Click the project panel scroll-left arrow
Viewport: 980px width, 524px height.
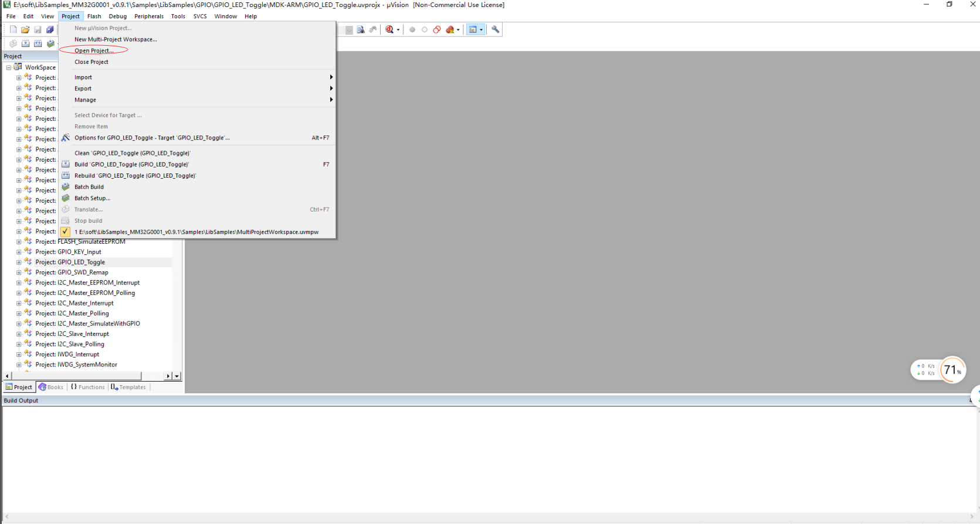[8, 376]
